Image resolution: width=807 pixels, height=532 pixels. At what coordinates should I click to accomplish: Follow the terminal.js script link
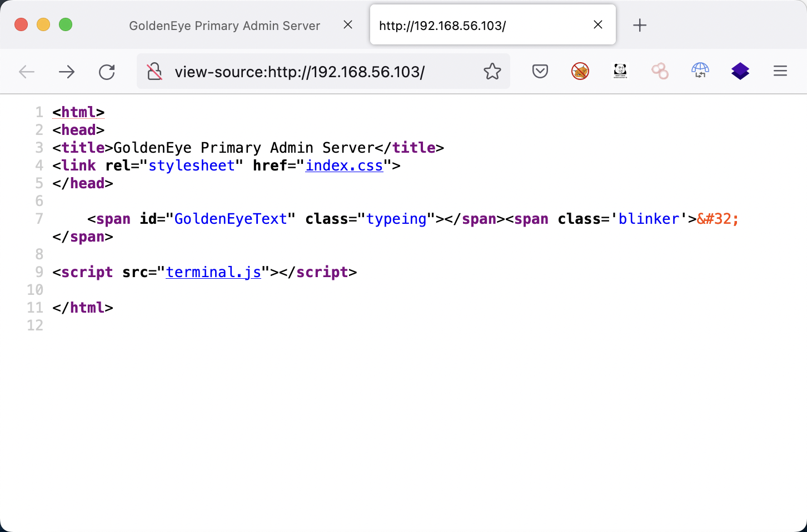pyautogui.click(x=213, y=272)
